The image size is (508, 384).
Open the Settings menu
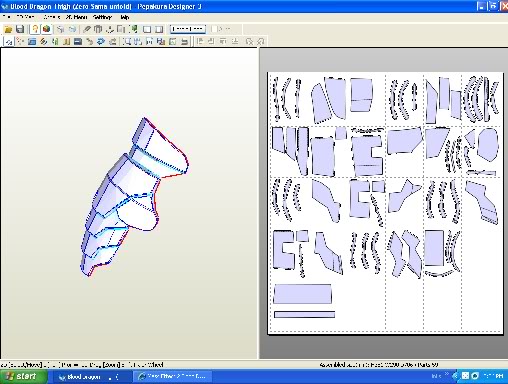[x=102, y=17]
